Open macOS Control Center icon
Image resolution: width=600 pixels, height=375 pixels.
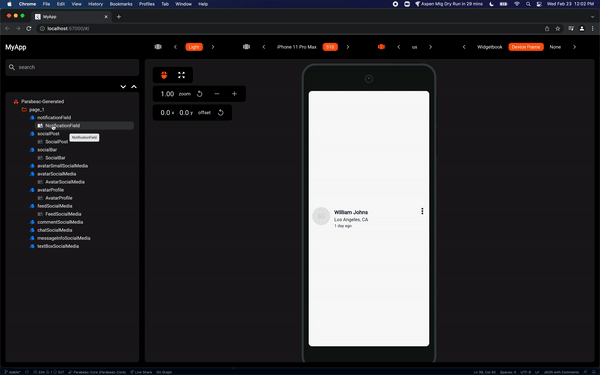pos(539,4)
